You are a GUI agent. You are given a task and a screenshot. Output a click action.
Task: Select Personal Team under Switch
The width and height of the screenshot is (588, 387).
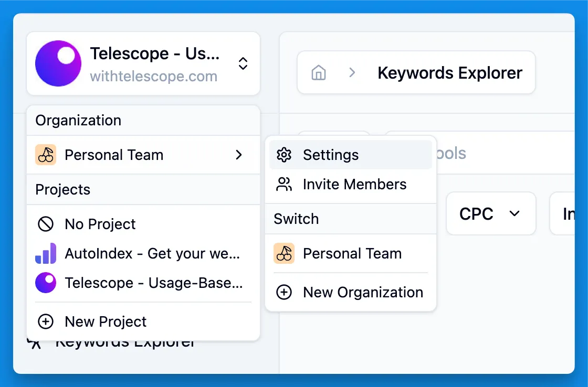pyautogui.click(x=352, y=253)
